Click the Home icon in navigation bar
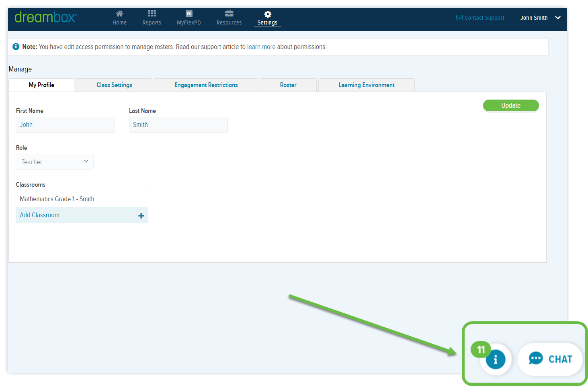 tap(119, 13)
